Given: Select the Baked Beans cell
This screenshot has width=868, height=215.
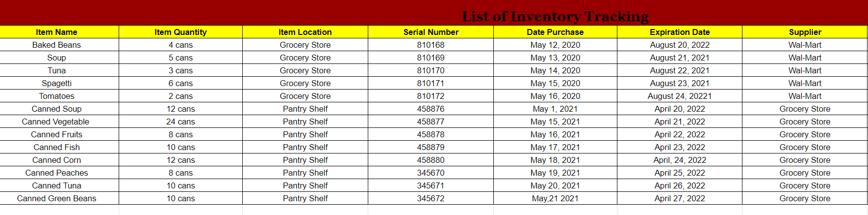Looking at the screenshot, I should [x=57, y=45].
